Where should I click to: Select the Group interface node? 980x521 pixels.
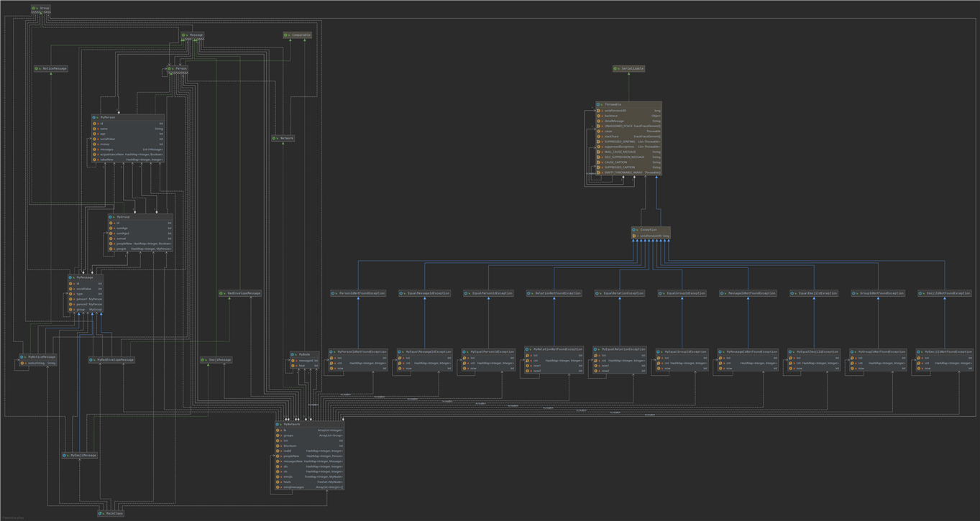[41, 8]
